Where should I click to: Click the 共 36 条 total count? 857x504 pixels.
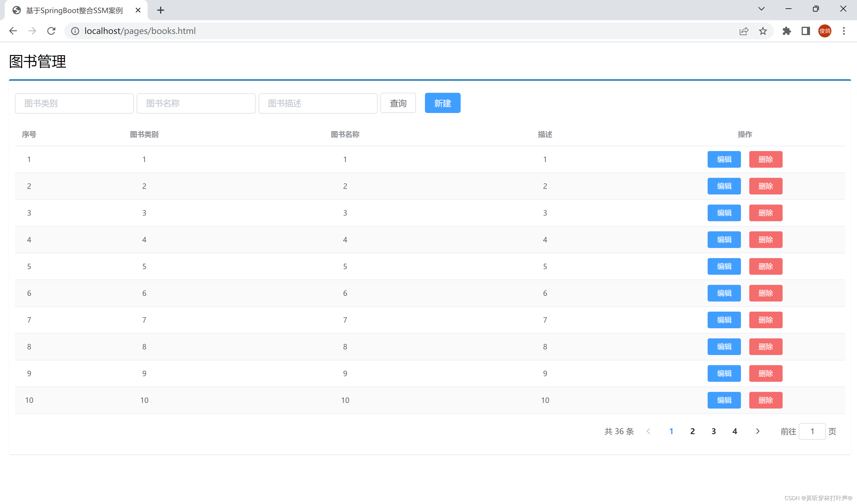(x=619, y=431)
